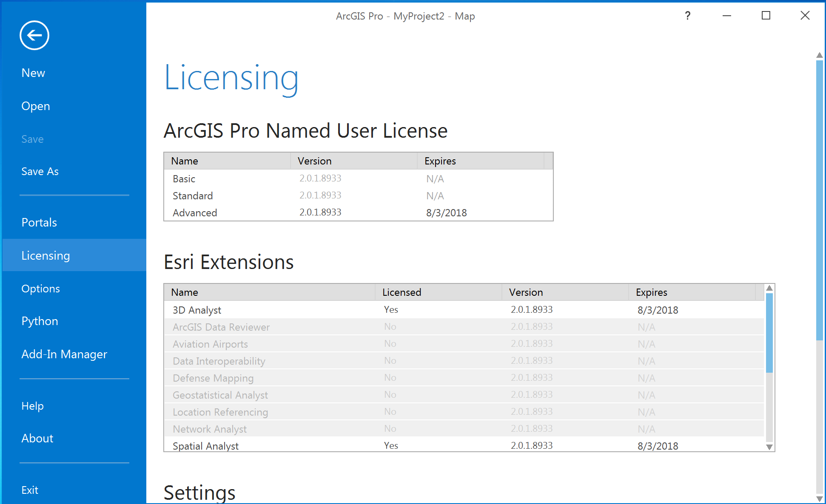Select the Geostatistical Analyst row
The width and height of the screenshot is (826, 504).
click(x=464, y=395)
